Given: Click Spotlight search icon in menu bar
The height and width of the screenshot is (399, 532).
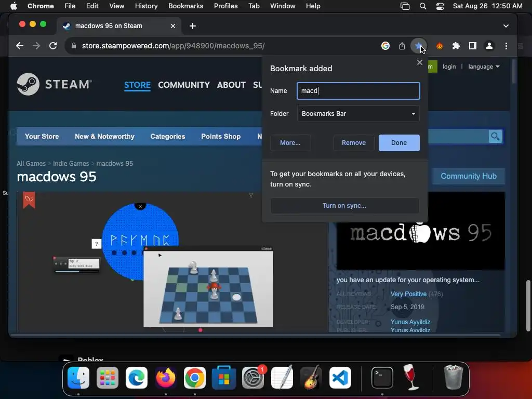Looking at the screenshot, I should 423,6.
